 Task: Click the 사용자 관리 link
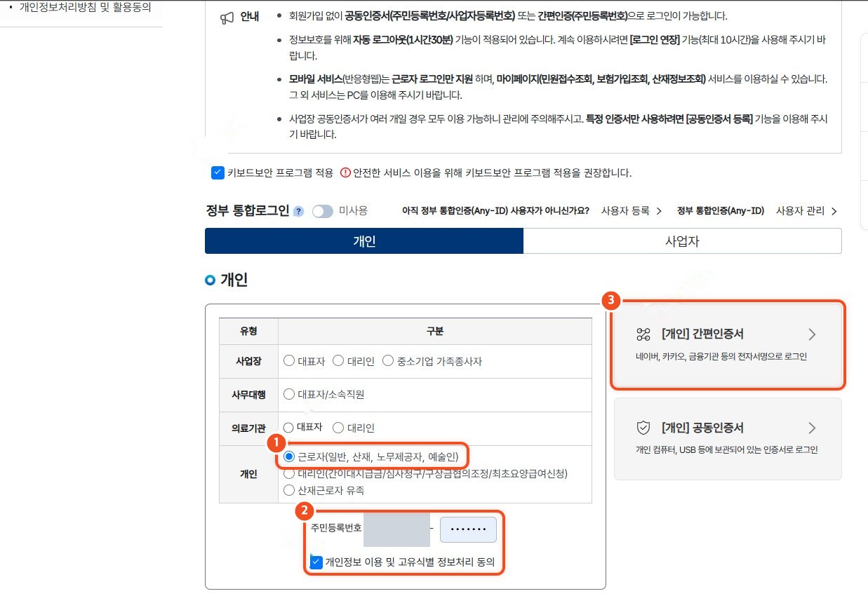tap(800, 211)
